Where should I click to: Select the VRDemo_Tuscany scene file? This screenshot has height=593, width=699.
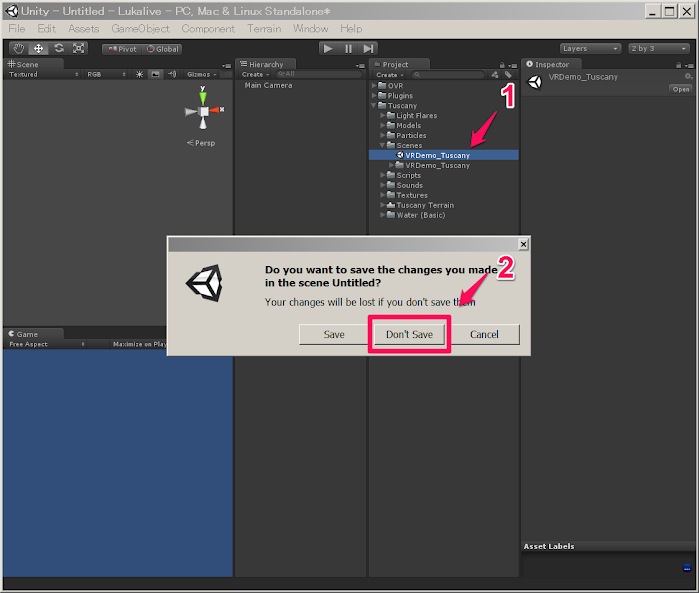[444, 155]
